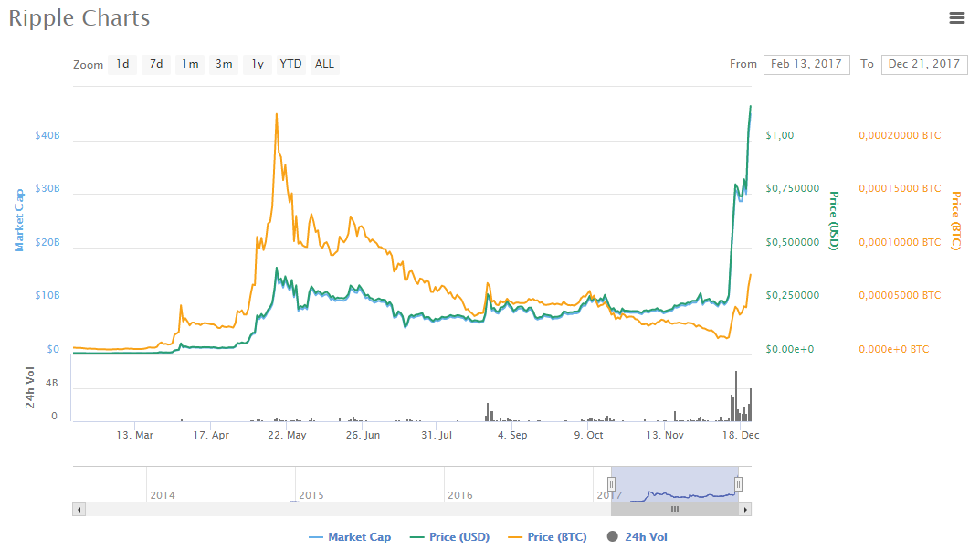Click the scrollbar left arrow
Screen dimensions: 980x550
(79, 510)
